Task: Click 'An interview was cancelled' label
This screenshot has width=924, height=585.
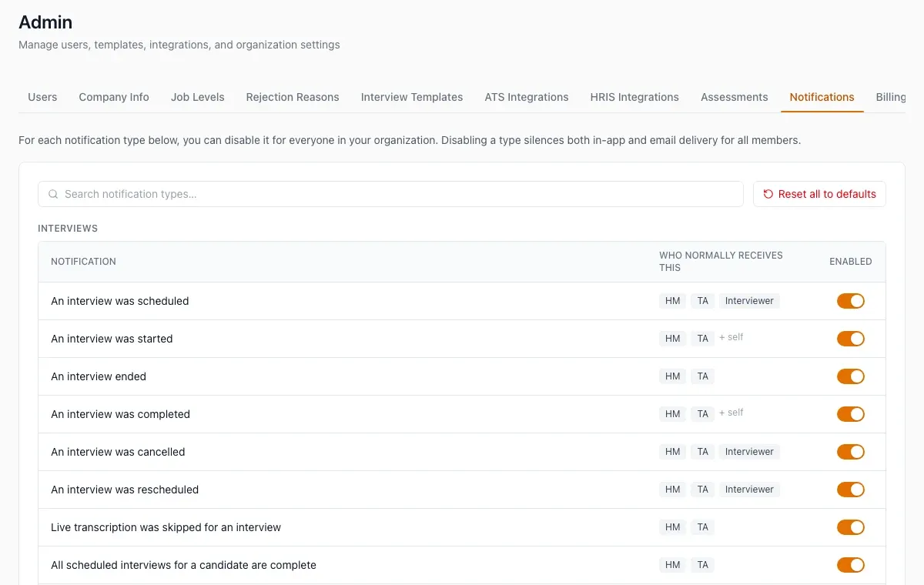Action: tap(118, 452)
